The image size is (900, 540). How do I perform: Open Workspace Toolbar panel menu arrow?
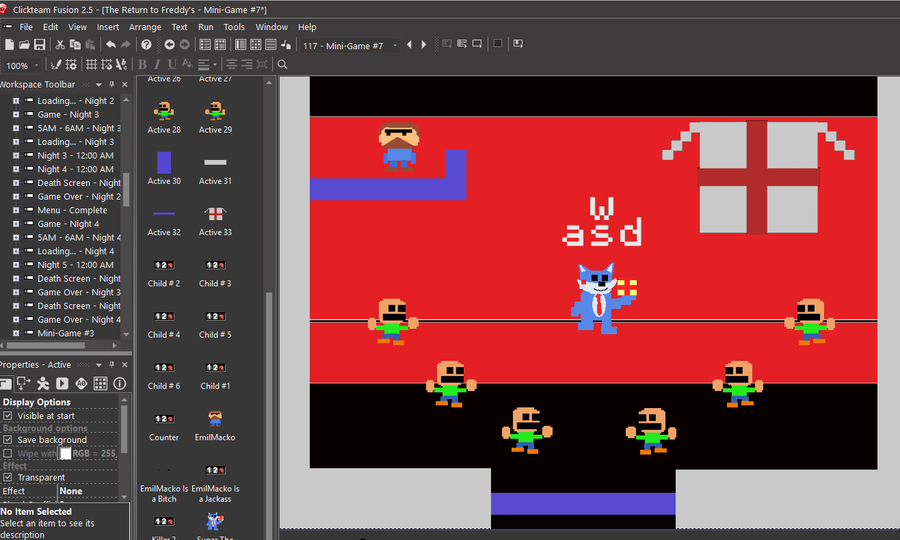[x=99, y=84]
